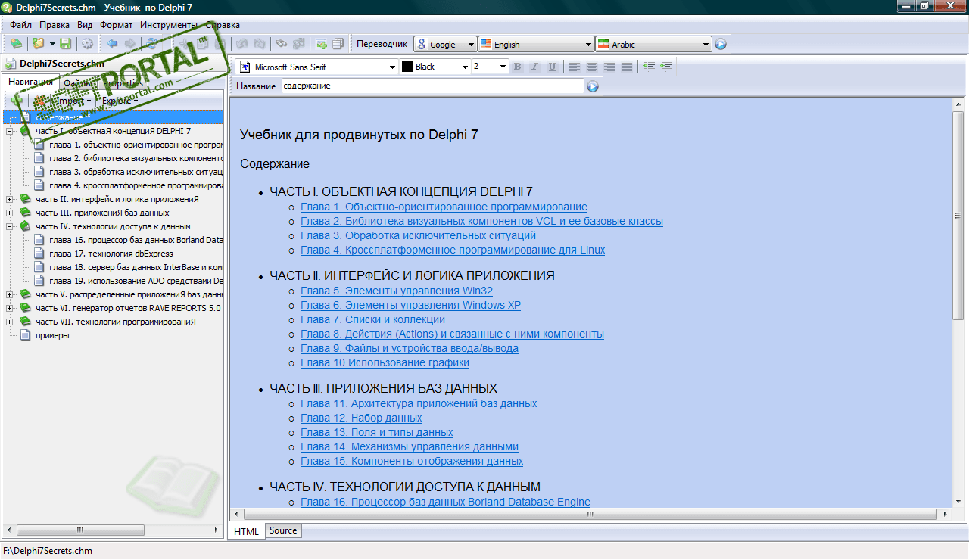Click the blue back arrow icon
The height and width of the screenshot is (560, 969).
pos(112,44)
